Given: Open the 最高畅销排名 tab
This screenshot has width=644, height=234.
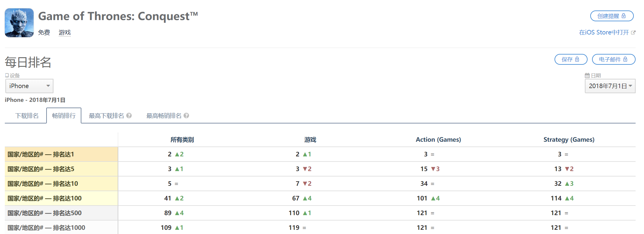Looking at the screenshot, I should [x=164, y=116].
